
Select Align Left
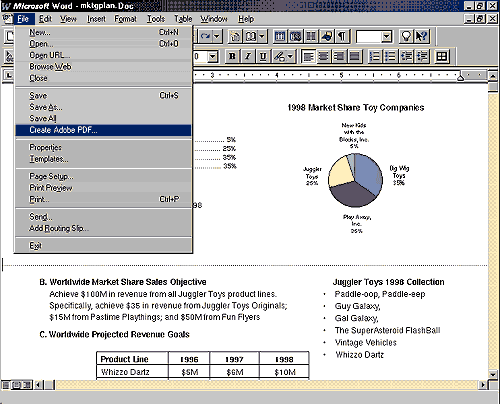(308, 56)
